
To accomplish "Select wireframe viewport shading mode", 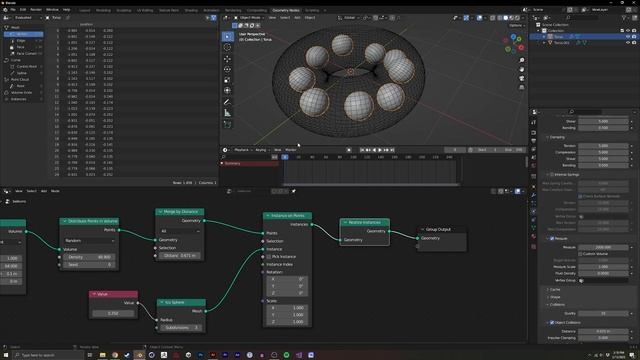I will [x=500, y=18].
